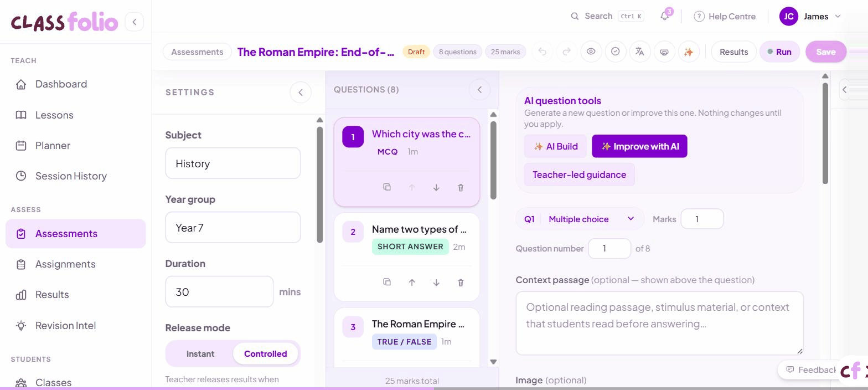Open the notifications bell
868x390 pixels.
tap(665, 16)
